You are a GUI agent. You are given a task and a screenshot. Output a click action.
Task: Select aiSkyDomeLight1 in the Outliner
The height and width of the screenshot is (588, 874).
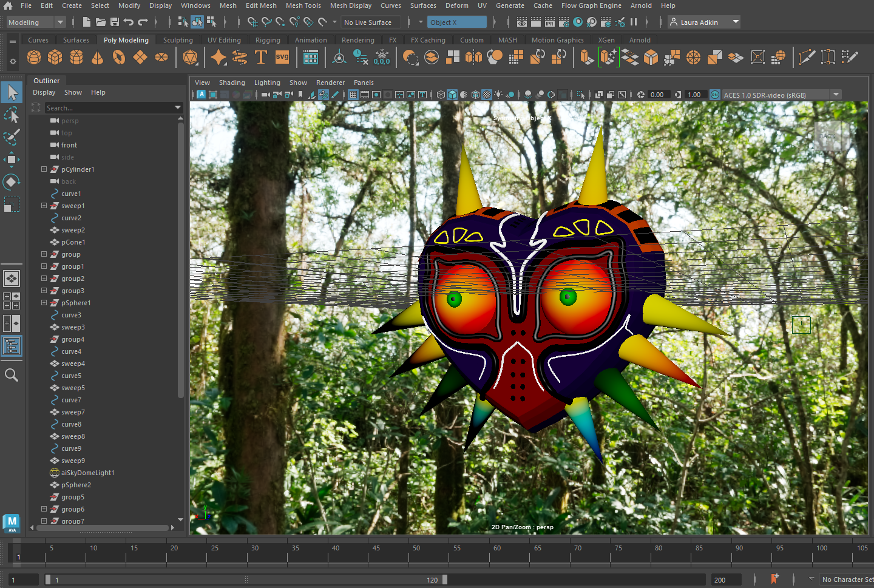tap(87, 473)
